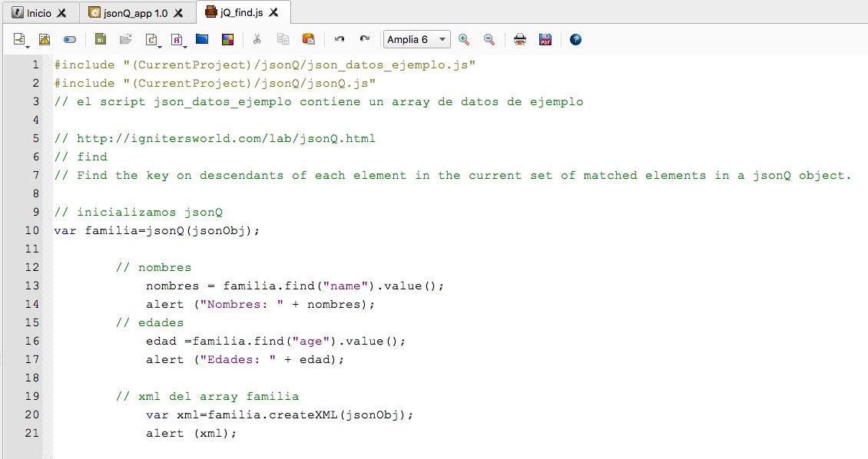Click the export to PDF icon
Viewport: 868px width, 459px height.
click(x=545, y=39)
